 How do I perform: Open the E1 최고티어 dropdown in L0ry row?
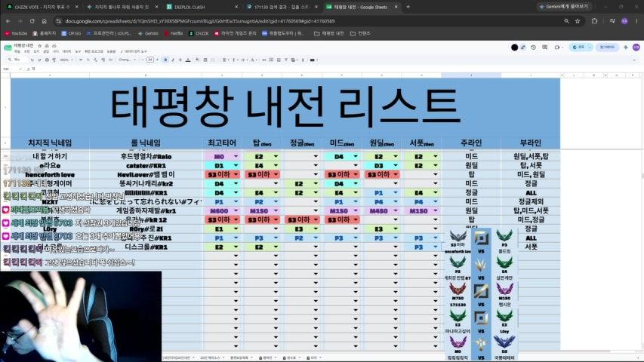click(236, 229)
